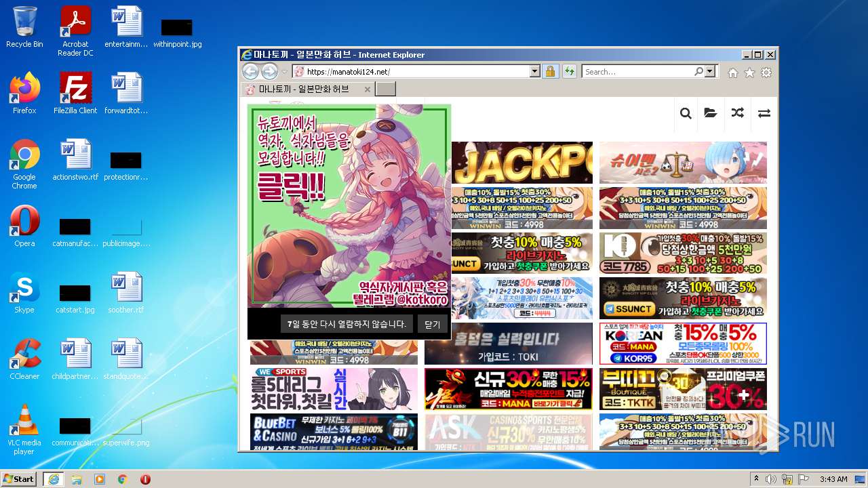Click the 3:43 AM taskbar clock
The height and width of the screenshot is (488, 868).
[x=833, y=479]
